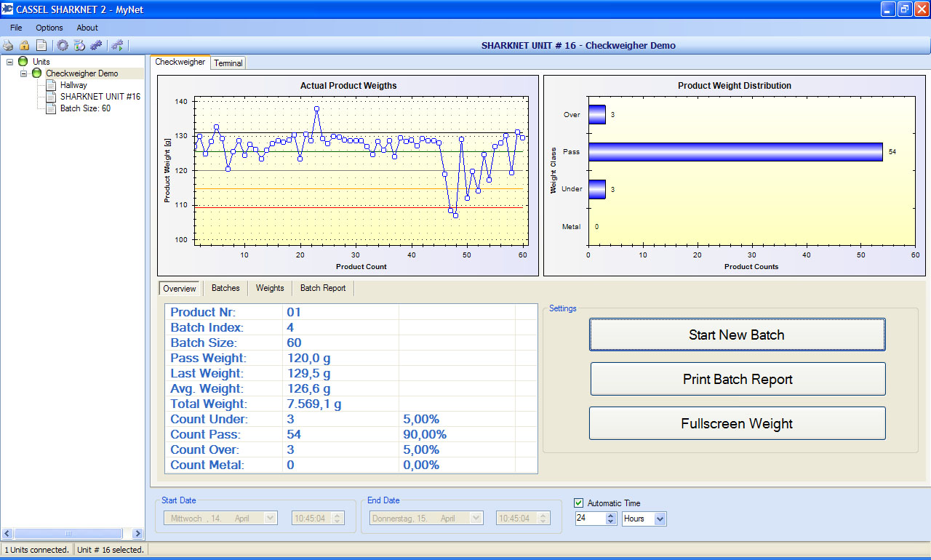
Task: Switch to the Terminal tab
Action: (228, 63)
